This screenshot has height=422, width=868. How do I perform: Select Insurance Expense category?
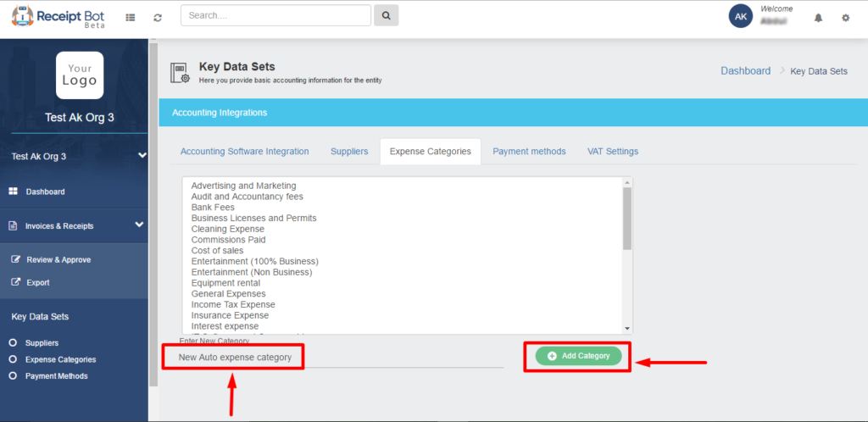tap(230, 315)
